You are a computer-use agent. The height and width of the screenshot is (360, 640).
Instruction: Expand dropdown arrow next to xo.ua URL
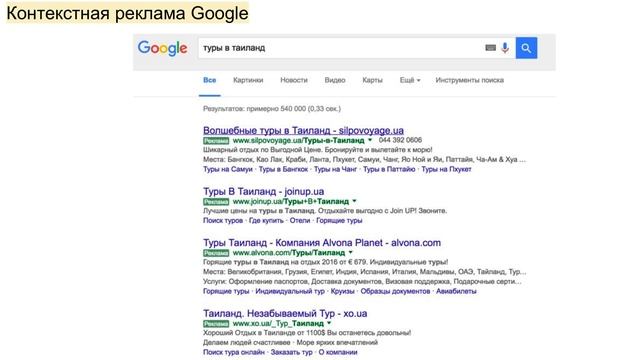pyautogui.click(x=329, y=323)
